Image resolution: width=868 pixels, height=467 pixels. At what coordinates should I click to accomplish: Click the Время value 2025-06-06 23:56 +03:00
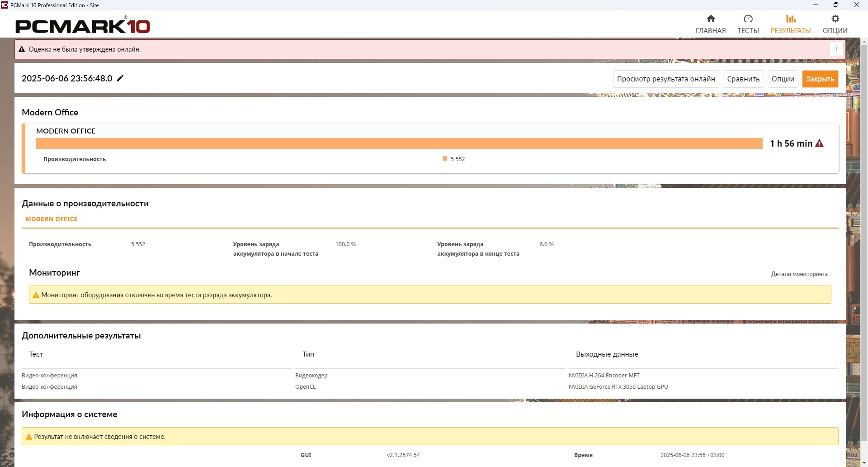[x=692, y=455]
